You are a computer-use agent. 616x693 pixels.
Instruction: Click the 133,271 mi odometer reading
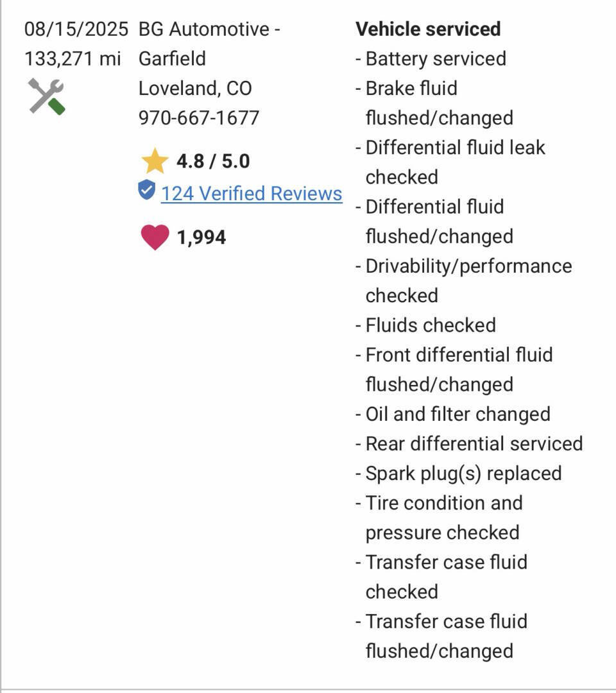coord(73,59)
